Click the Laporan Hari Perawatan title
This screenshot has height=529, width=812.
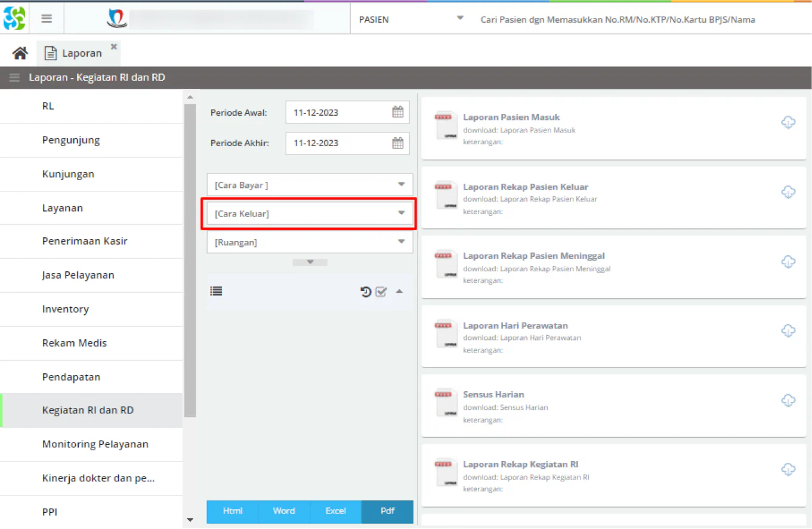pyautogui.click(x=515, y=326)
